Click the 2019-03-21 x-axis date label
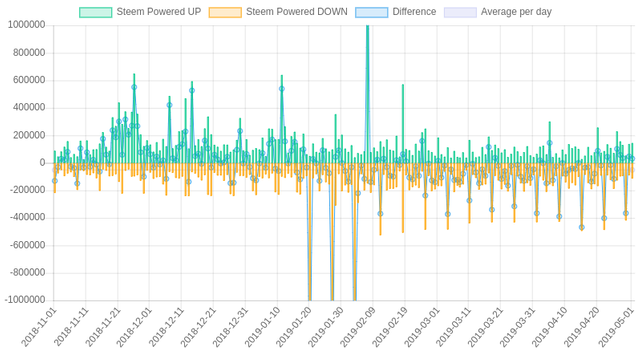640x361 pixels. tap(485, 327)
